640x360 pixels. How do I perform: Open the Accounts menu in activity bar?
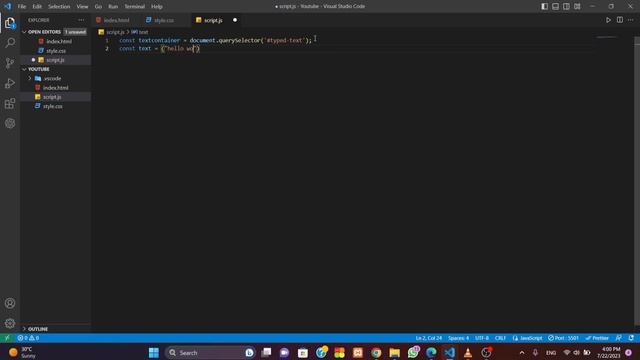tap(10, 303)
